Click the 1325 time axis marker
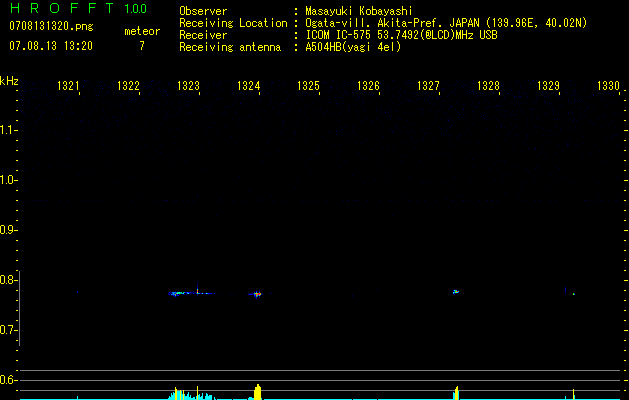The height and width of the screenshot is (400, 629). pos(308,86)
